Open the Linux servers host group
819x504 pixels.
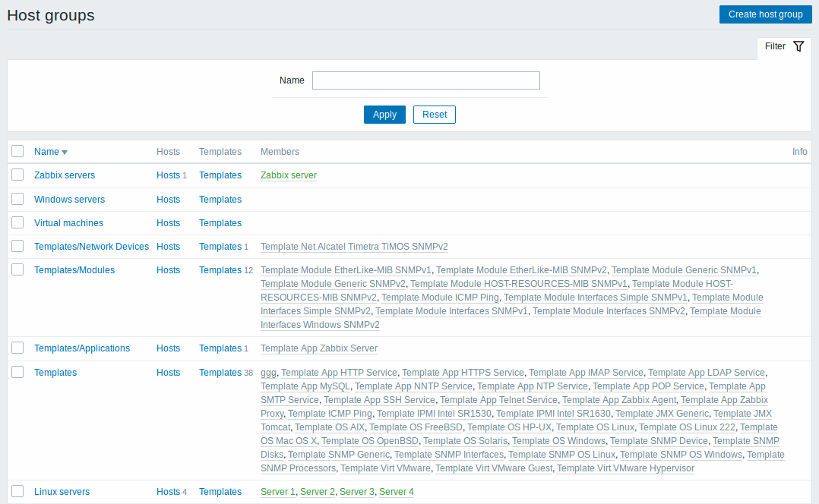click(x=62, y=492)
